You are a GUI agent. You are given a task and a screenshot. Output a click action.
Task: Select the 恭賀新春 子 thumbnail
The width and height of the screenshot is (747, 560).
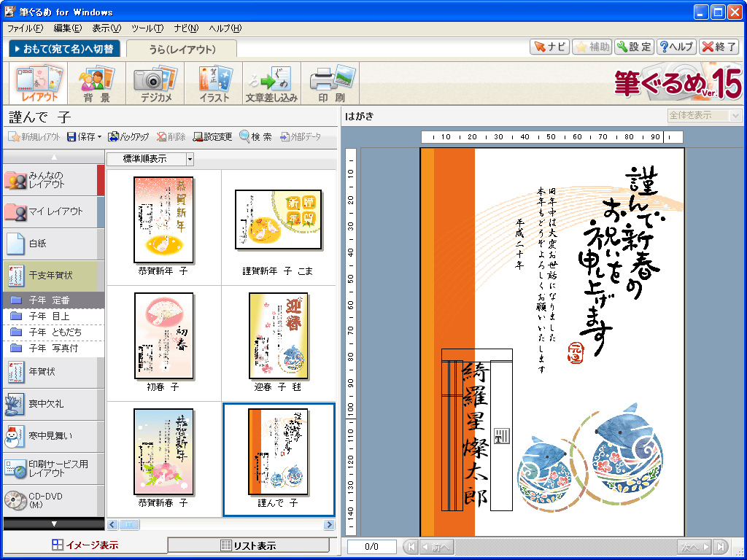point(163,459)
